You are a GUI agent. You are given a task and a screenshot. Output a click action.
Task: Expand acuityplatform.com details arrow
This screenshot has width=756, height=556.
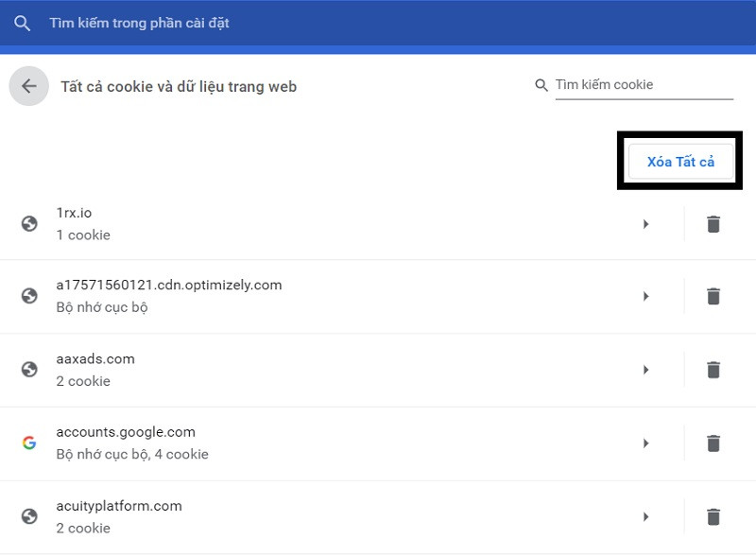pos(646,516)
